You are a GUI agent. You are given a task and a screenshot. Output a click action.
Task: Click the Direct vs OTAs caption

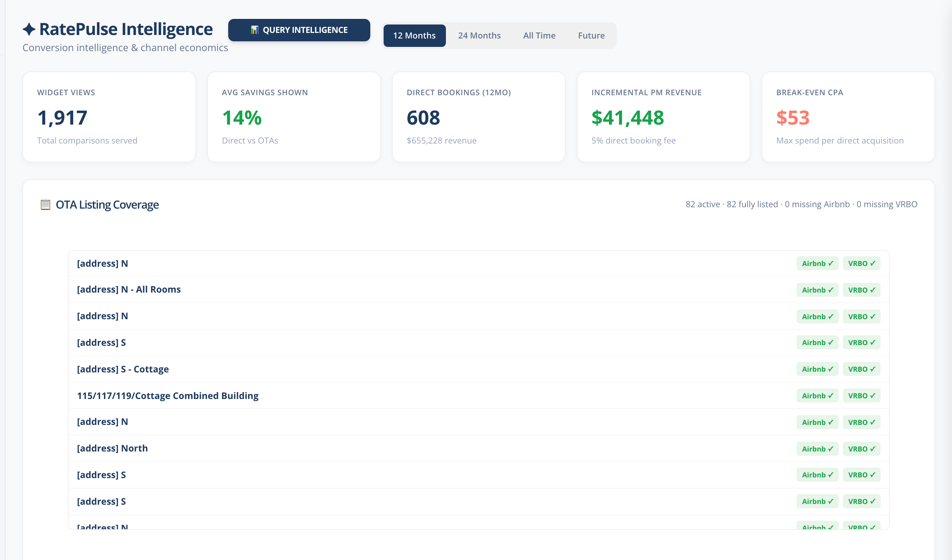tap(250, 141)
